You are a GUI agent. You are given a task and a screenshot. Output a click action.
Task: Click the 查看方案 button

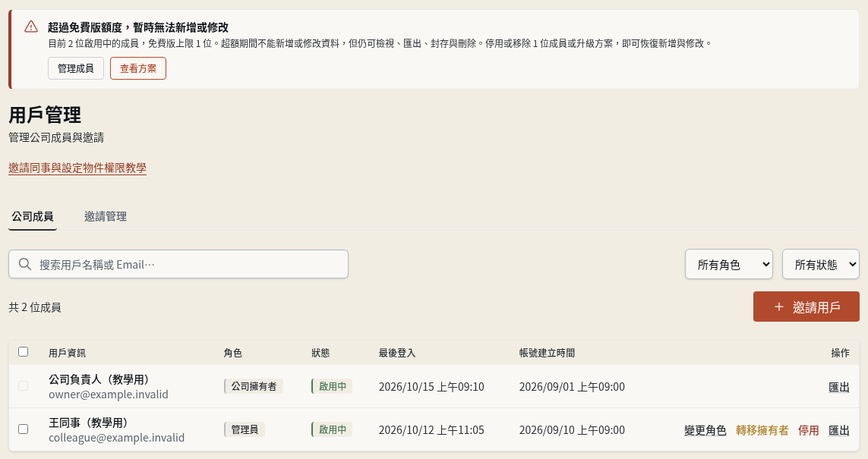[138, 68]
